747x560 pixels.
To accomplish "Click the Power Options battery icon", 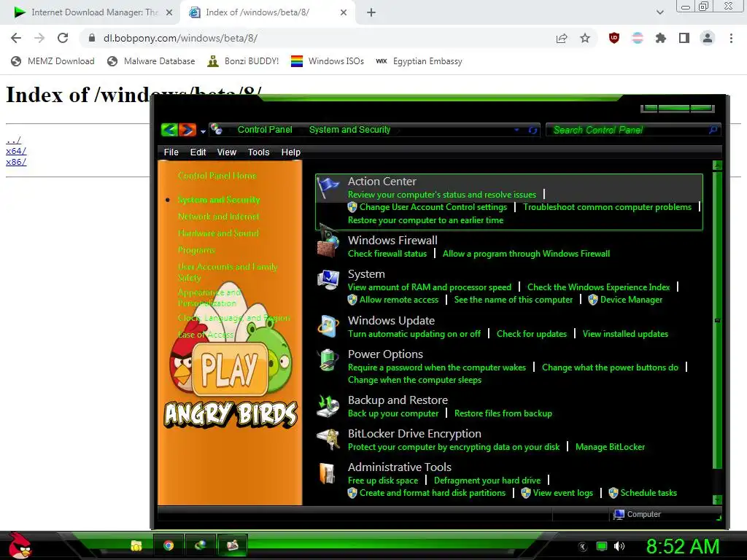I will tap(328, 360).
